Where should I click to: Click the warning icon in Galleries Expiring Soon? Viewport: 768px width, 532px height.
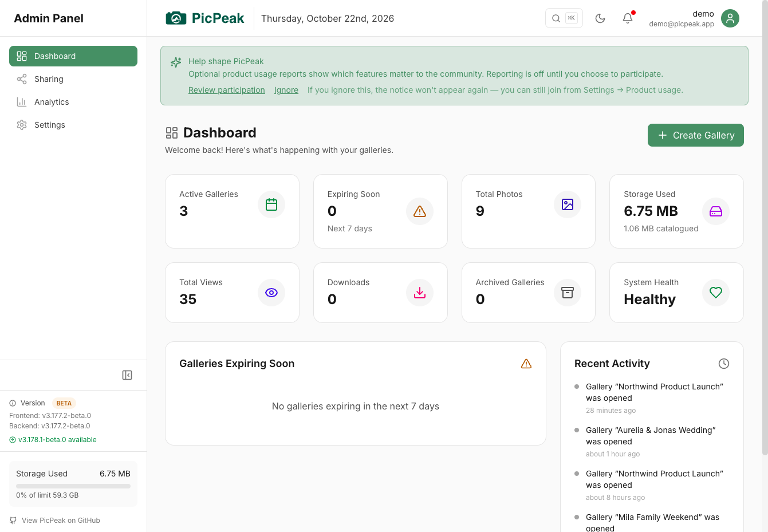point(526,364)
